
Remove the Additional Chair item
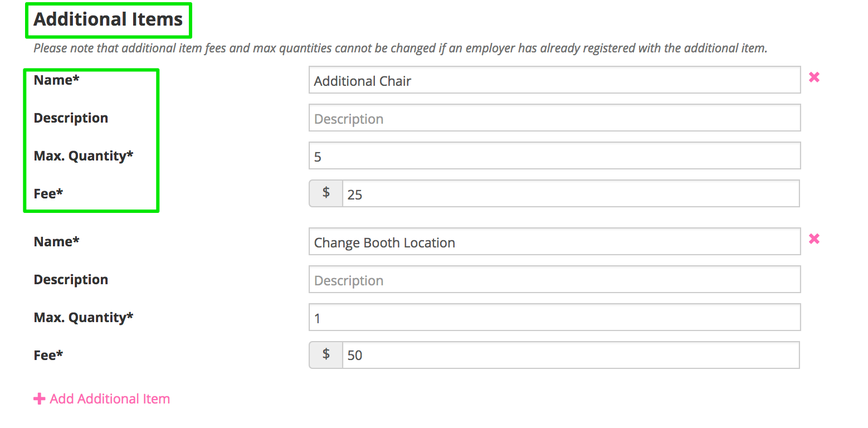[x=814, y=77]
